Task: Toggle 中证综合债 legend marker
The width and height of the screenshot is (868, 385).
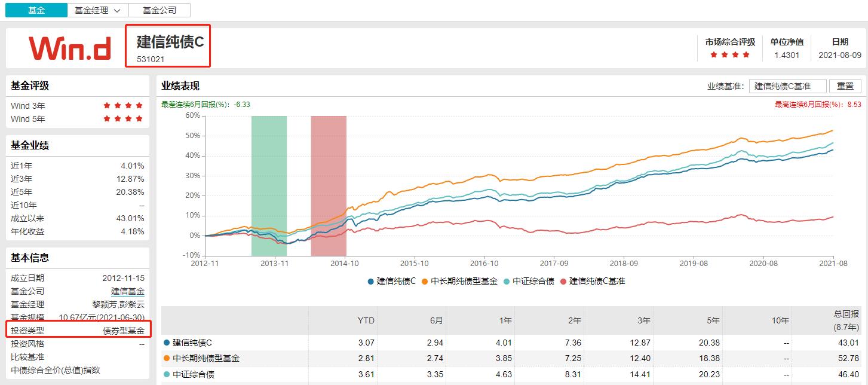Action: (507, 281)
